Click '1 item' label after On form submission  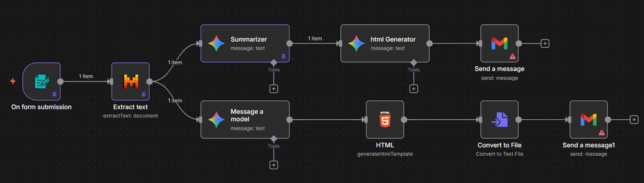click(86, 76)
